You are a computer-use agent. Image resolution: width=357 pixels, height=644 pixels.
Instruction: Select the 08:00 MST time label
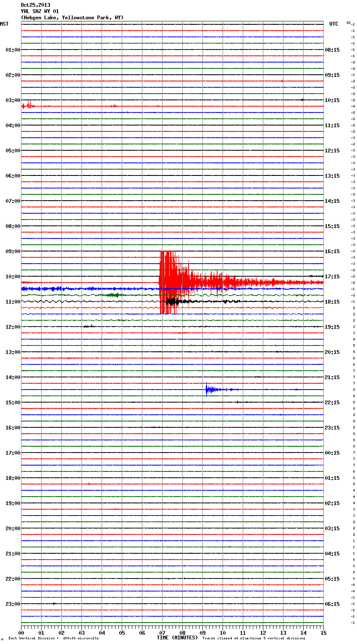click(13, 226)
